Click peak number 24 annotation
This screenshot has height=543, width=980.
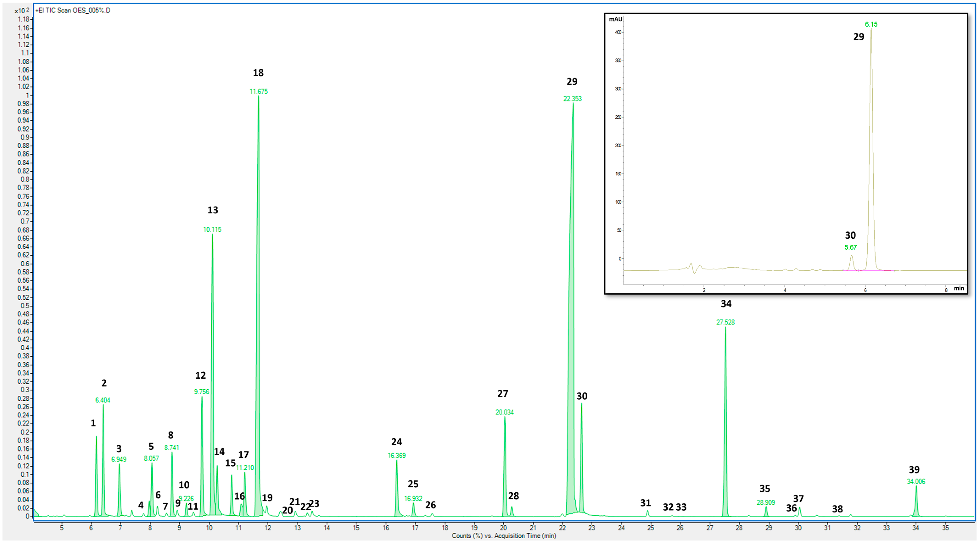click(x=396, y=442)
